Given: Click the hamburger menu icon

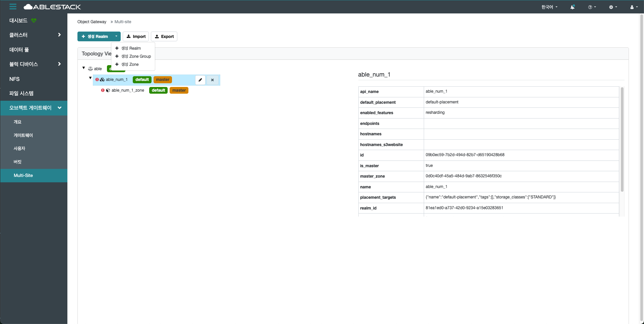Looking at the screenshot, I should click(x=13, y=7).
